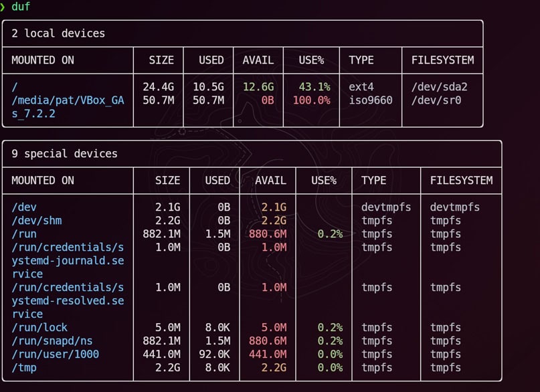Click the "9 special devices" table title

[64, 153]
